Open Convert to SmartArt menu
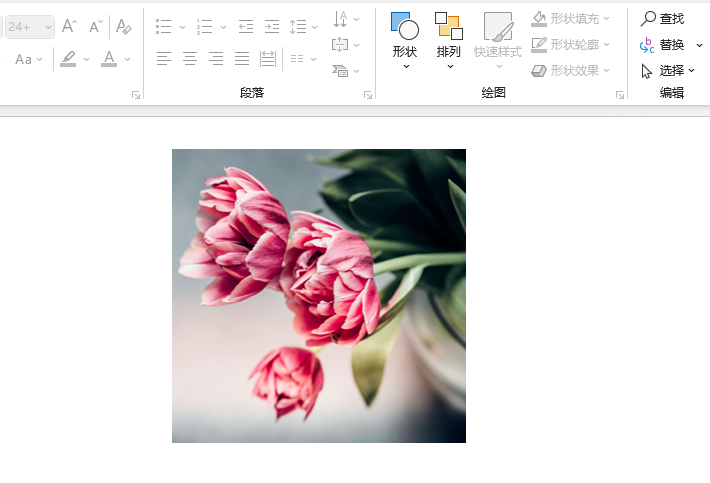Image resolution: width=710 pixels, height=483 pixels. tap(346, 71)
